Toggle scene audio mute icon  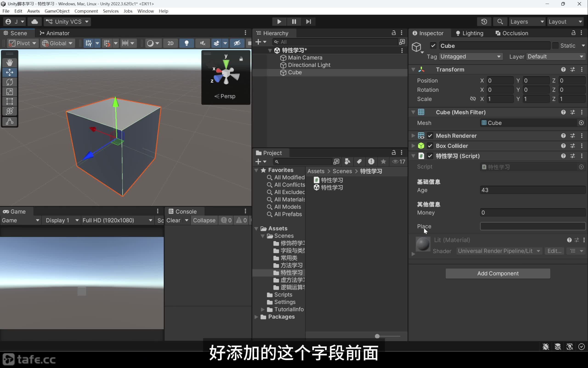click(203, 43)
